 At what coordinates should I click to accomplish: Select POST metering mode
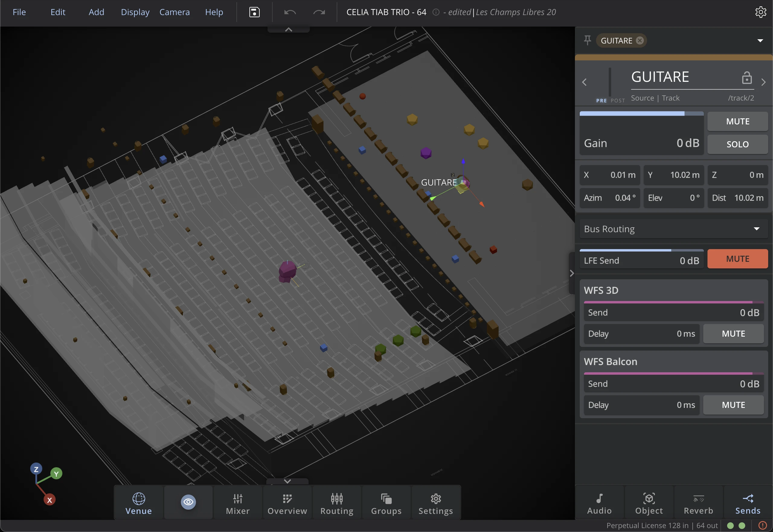pos(618,101)
